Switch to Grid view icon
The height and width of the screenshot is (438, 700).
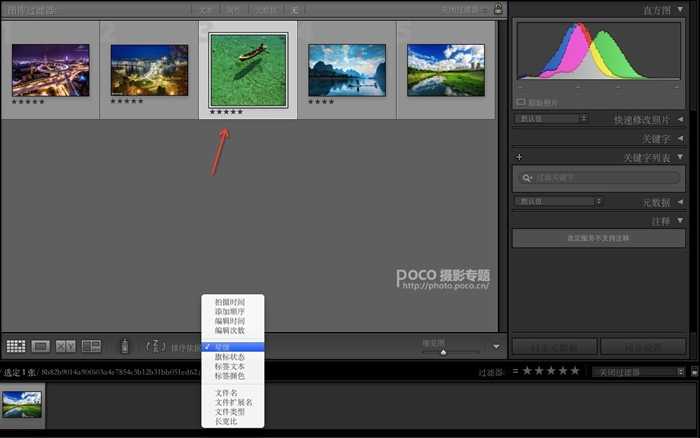point(15,346)
